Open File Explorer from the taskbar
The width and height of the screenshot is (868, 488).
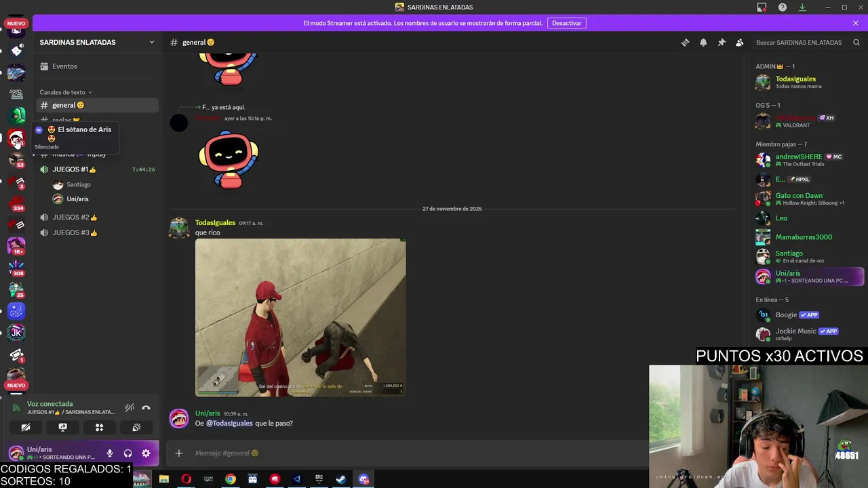(x=164, y=479)
